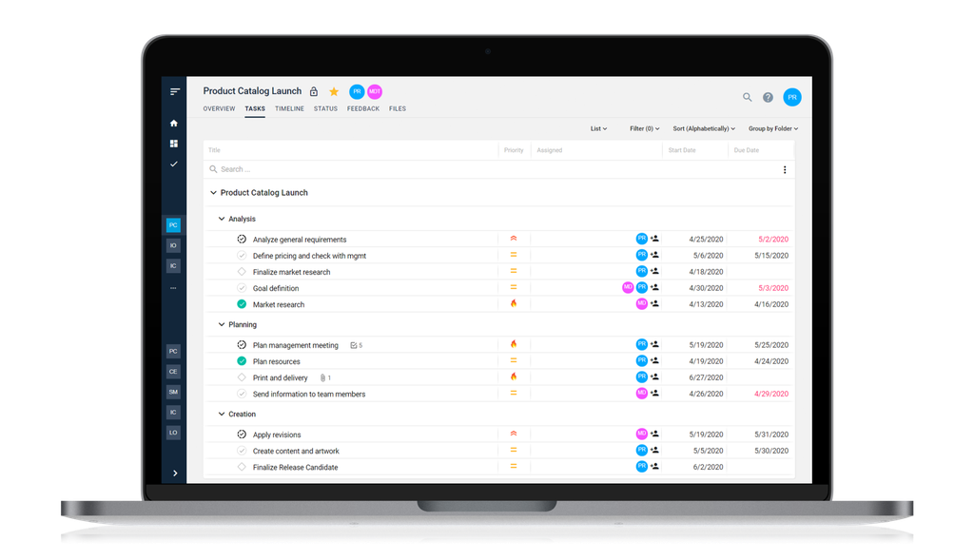Open the LO item in sidebar
Screen dimensions: 974x560
[173, 432]
